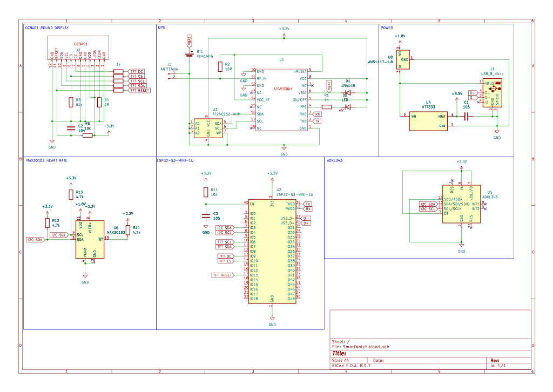
Task: Select the AMS1117-1.8 regulator U8
Action: (402, 59)
